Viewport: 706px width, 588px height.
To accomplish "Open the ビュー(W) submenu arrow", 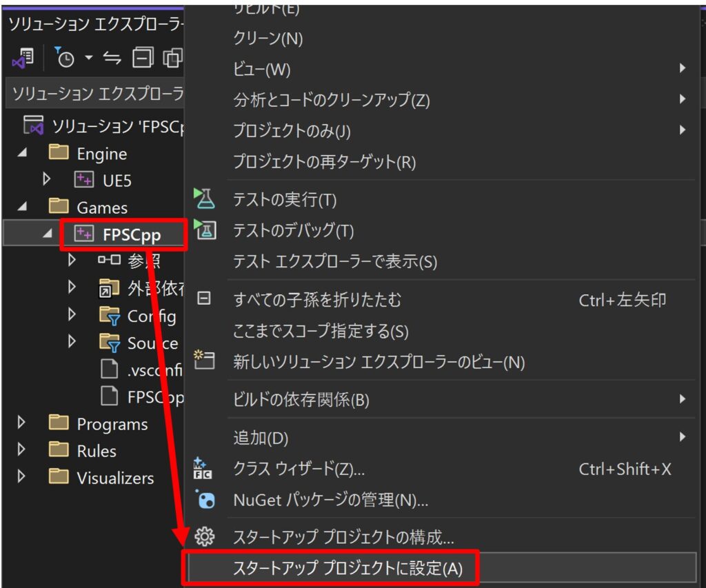I will [x=683, y=68].
